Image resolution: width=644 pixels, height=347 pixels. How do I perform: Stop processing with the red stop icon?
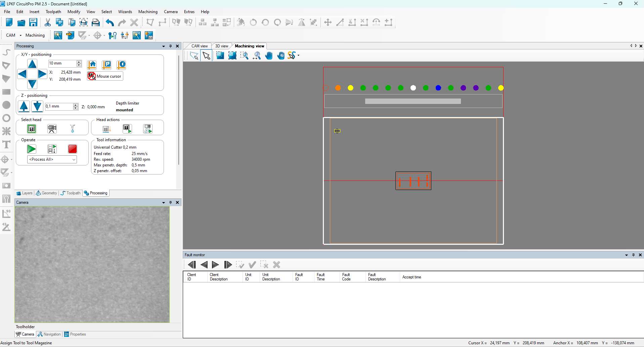point(73,149)
